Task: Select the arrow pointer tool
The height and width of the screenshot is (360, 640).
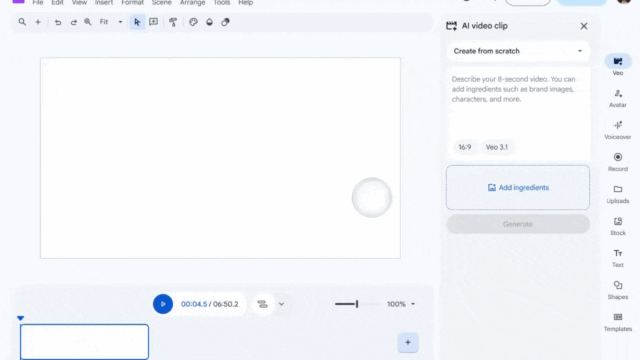Action: coord(137,22)
